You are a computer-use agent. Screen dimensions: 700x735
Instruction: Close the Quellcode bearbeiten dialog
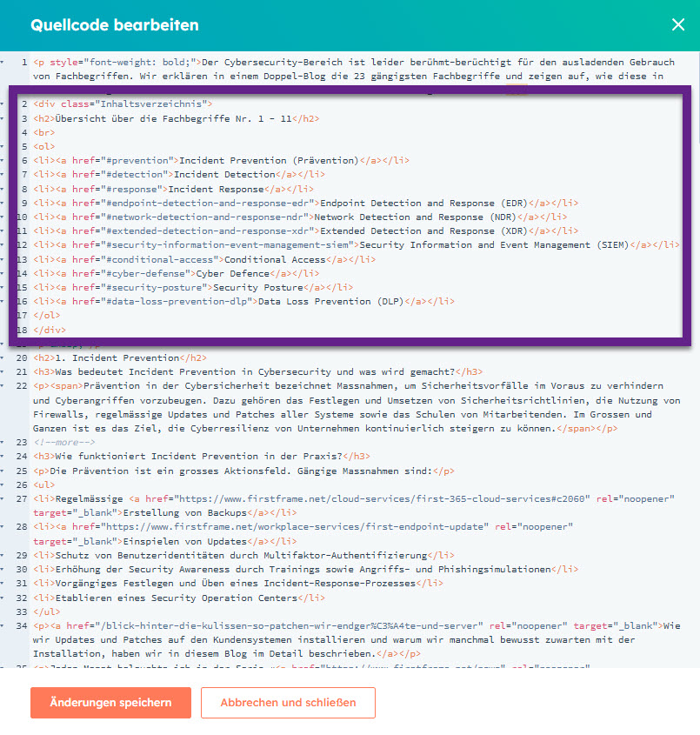point(677,24)
